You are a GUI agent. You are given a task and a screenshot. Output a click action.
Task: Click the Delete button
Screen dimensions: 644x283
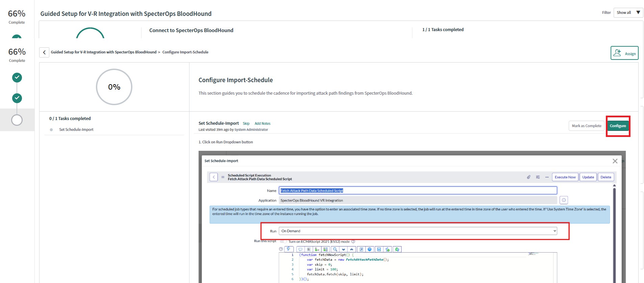coord(606,177)
